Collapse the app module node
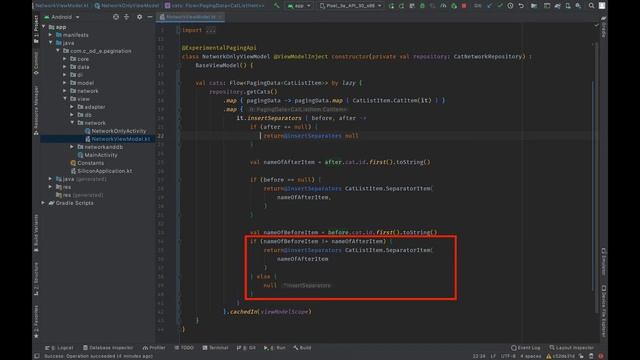Viewport: 640px width, 360px height. click(x=44, y=27)
